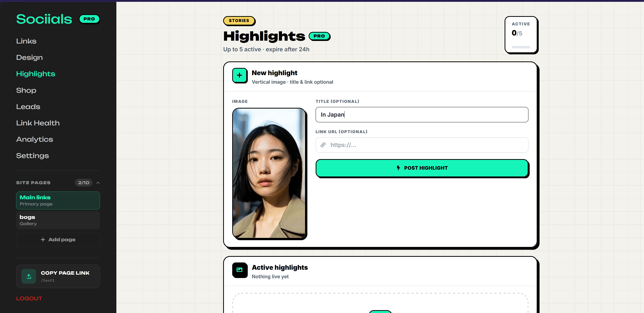Image resolution: width=644 pixels, height=313 pixels.
Task: Click the Link URL input field
Action: point(422,145)
